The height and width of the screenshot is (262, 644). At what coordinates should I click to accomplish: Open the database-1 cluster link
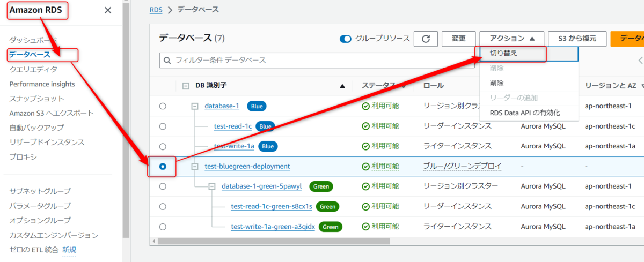(222, 106)
